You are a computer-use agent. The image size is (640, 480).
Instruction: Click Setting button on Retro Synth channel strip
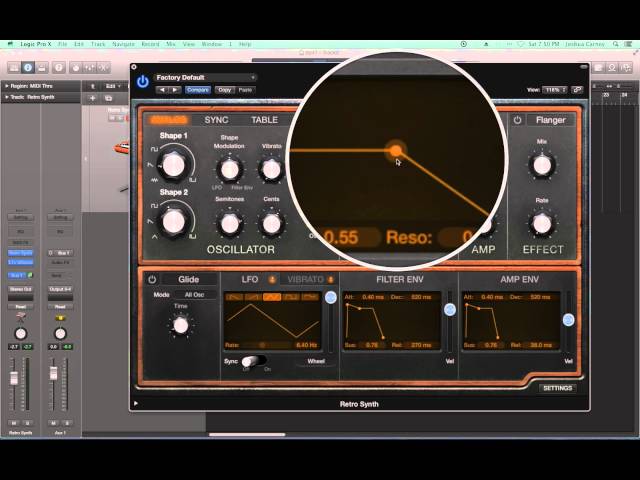click(20, 218)
